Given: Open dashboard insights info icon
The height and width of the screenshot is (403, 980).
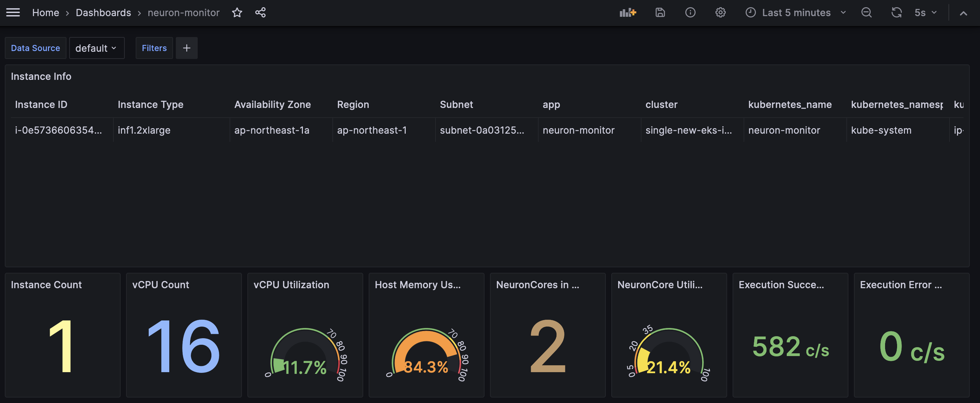Looking at the screenshot, I should point(690,13).
